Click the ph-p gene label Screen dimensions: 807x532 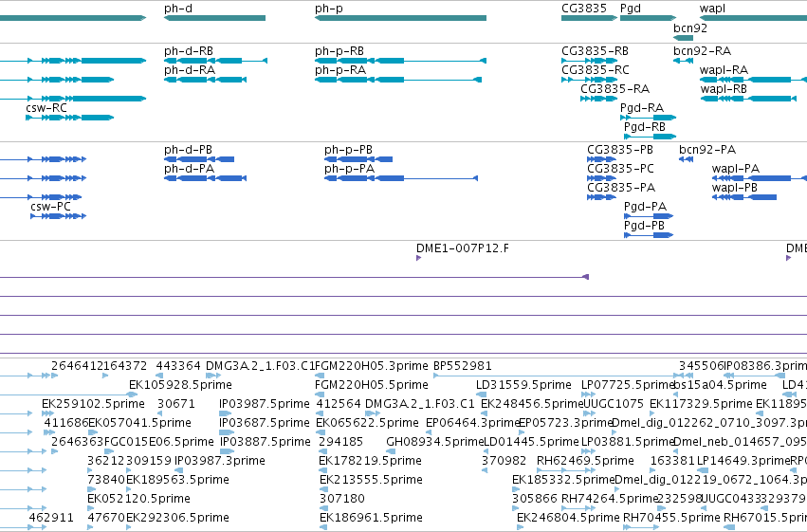click(x=329, y=9)
